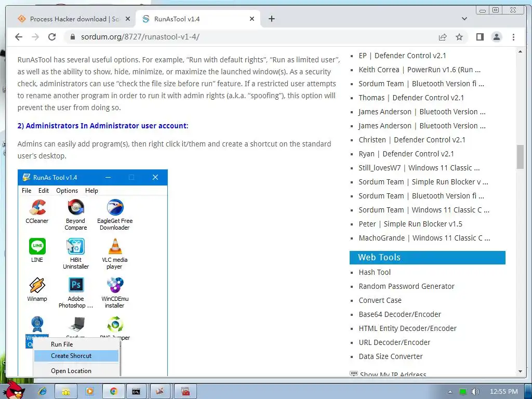Open the Still_lovesW7 Windows 11 Classic comment
Viewport: 532px width, 399px height.
pyautogui.click(x=419, y=168)
